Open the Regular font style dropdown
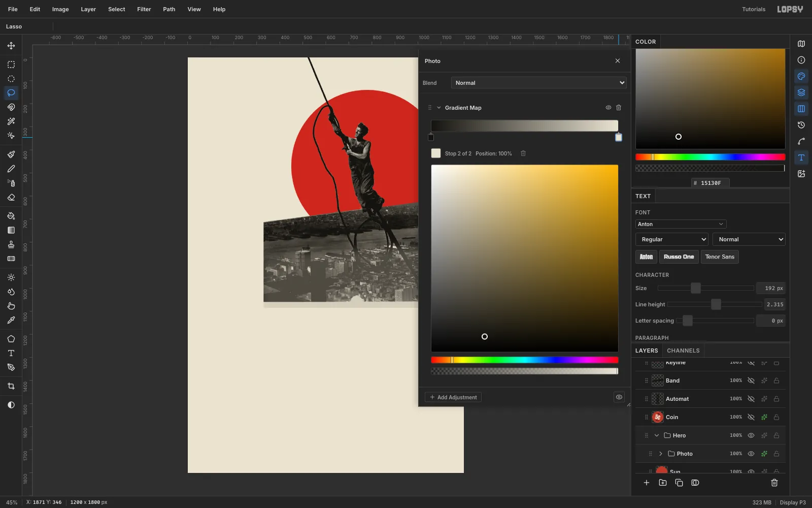812x508 pixels. [x=671, y=239]
